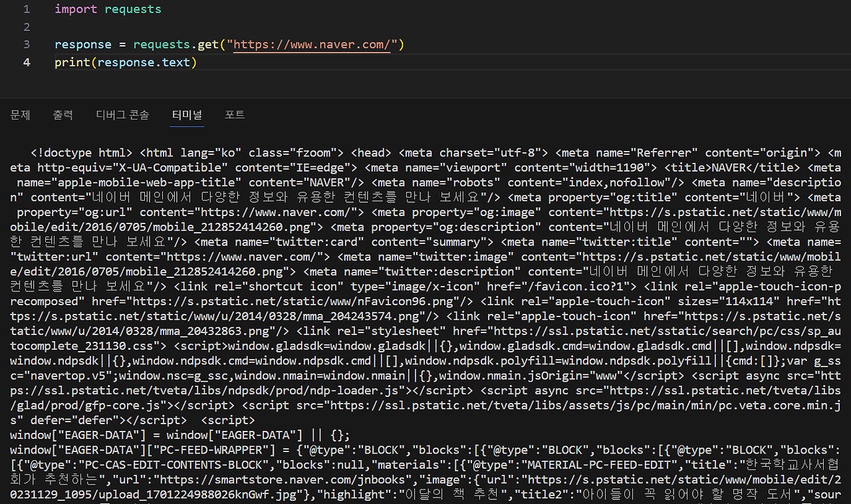Viewport: 851px width, 504px height.
Task: Open the 포트 tab
Action: [235, 114]
